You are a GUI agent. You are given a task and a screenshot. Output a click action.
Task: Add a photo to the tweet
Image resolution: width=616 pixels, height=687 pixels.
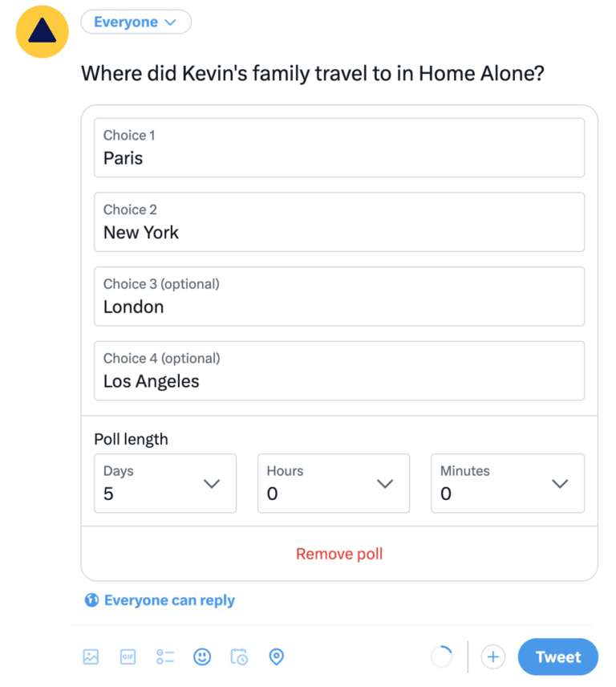(90, 657)
